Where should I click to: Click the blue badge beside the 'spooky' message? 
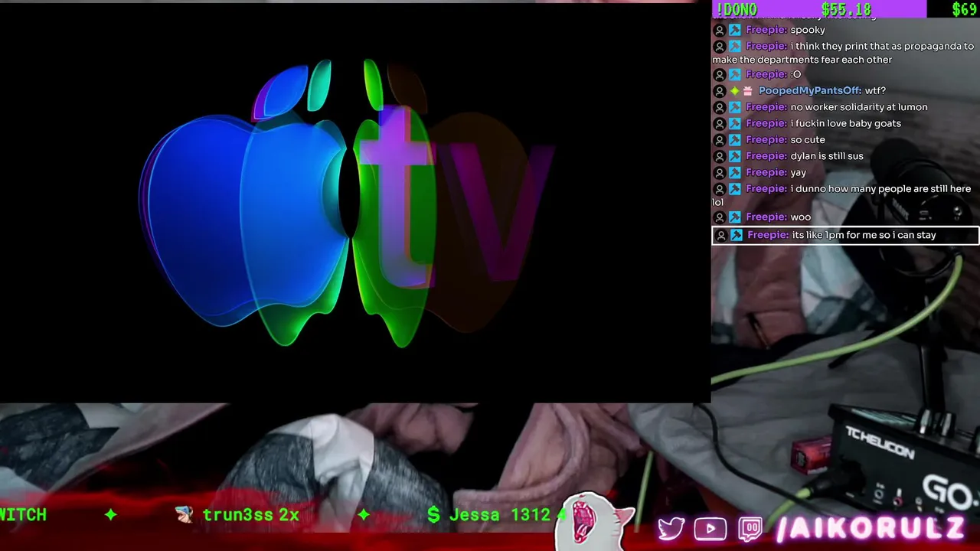pyautogui.click(x=735, y=30)
